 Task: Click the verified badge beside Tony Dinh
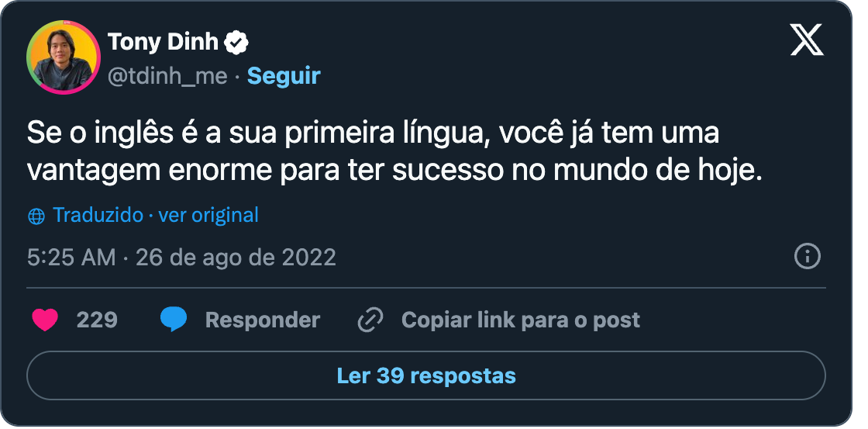pos(236,43)
